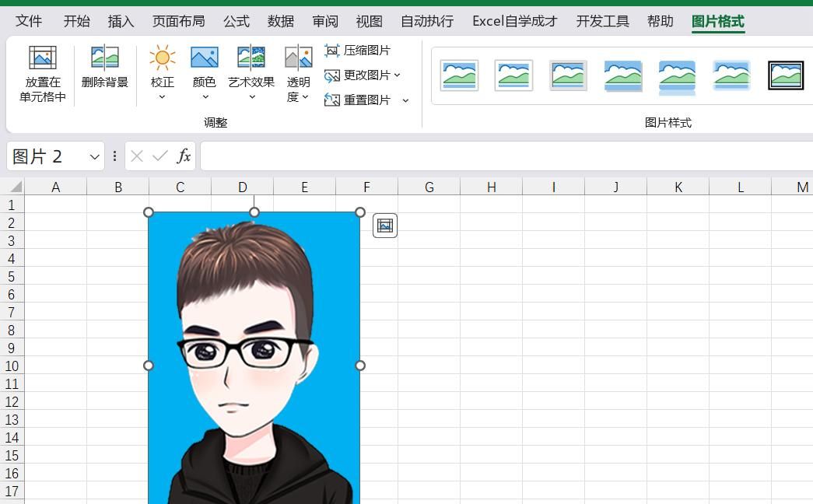Switch to the 插入 (Insert) tab
This screenshot has width=813, height=504.
(x=121, y=21)
